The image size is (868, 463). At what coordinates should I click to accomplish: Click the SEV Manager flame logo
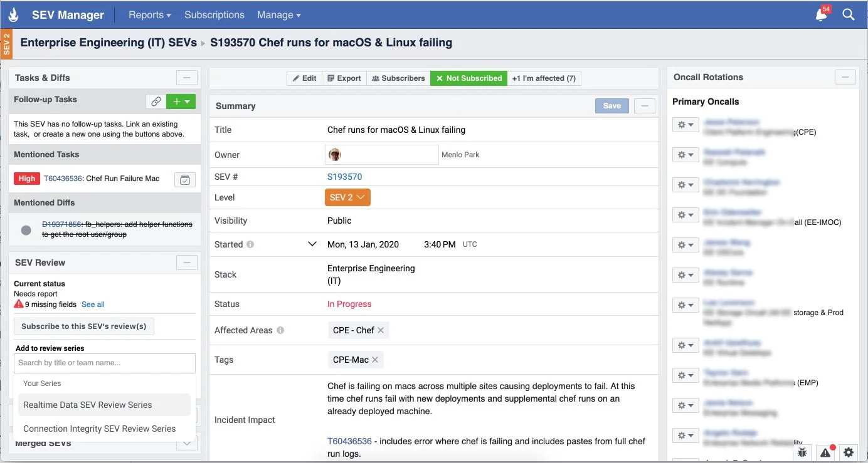(14, 14)
